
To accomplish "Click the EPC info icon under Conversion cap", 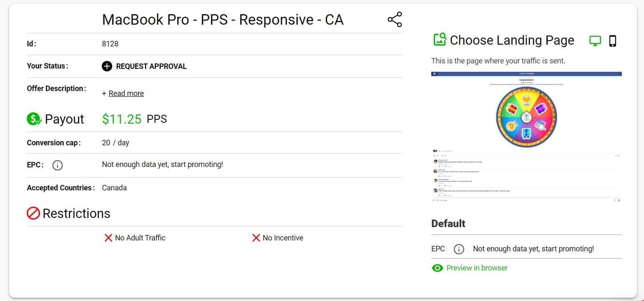I will pyautogui.click(x=58, y=165).
